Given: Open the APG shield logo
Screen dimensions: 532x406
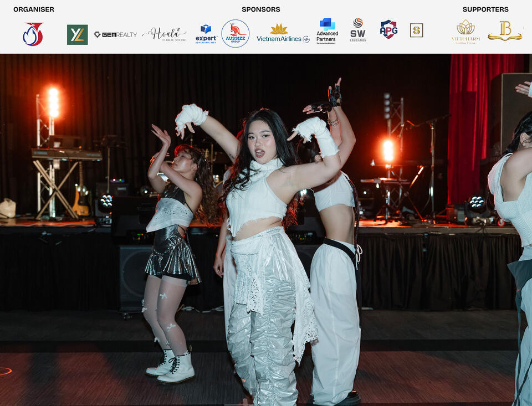Looking at the screenshot, I should click(388, 29).
